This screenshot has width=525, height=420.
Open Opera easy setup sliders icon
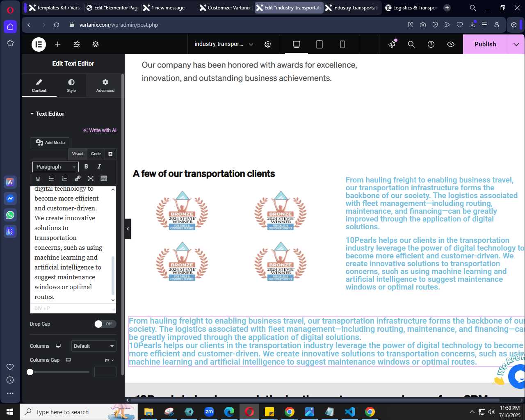tap(484, 25)
